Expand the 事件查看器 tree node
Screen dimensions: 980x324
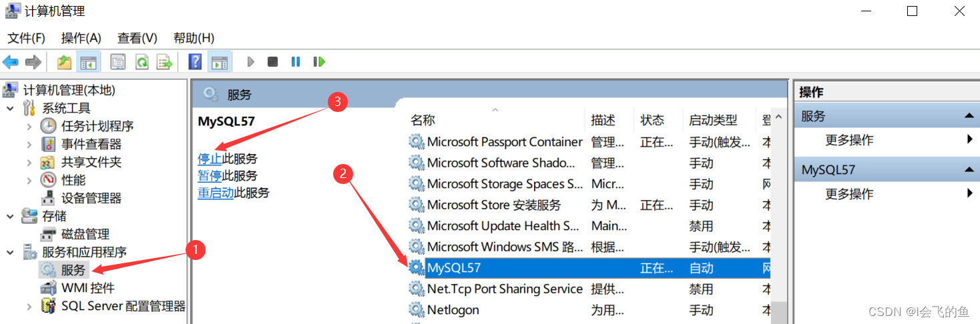coord(29,144)
